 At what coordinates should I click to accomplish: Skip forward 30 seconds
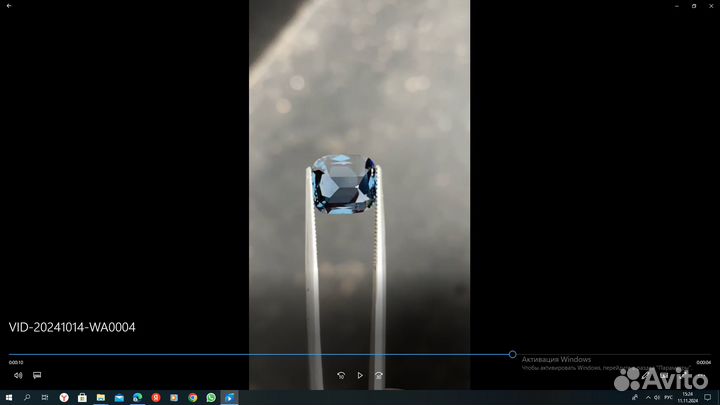(x=379, y=375)
